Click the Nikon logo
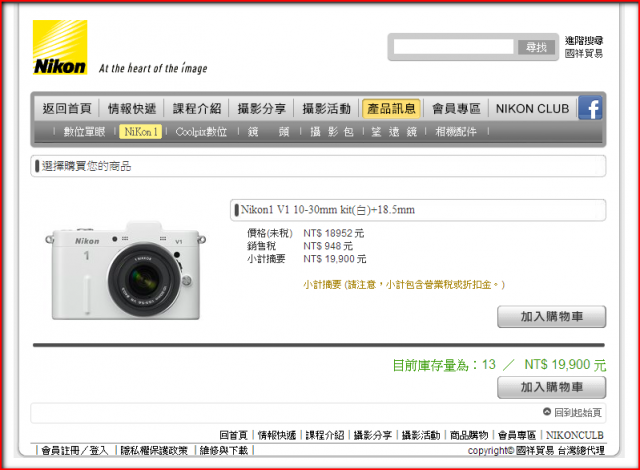The height and width of the screenshot is (470, 640). click(60, 47)
